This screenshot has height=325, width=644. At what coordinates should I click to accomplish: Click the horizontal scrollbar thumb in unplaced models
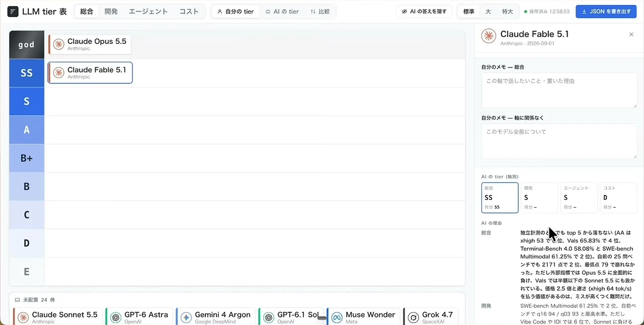coord(322,318)
